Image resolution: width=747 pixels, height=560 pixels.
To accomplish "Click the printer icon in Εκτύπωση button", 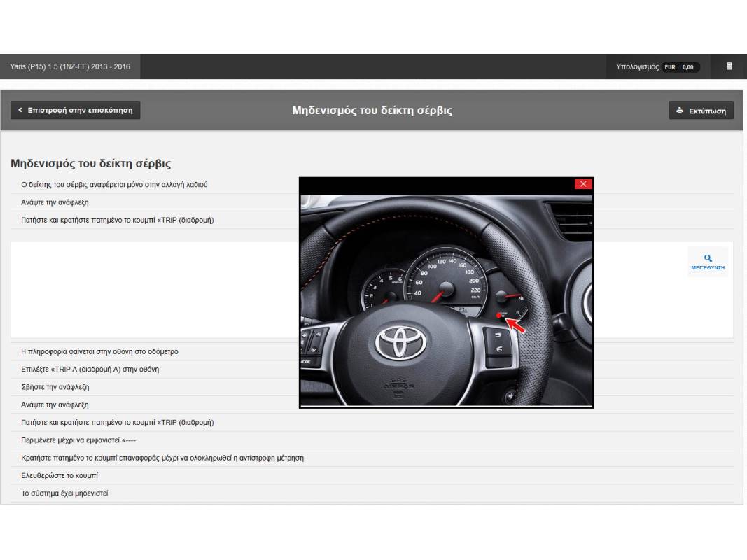I will tap(680, 111).
